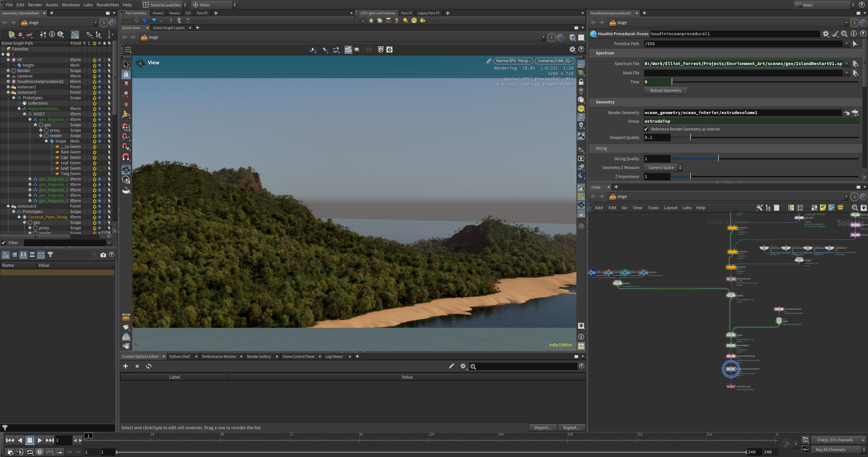
Task: Collapse the HF tree item in the Scene Graph Path
Action: [x=8, y=60]
